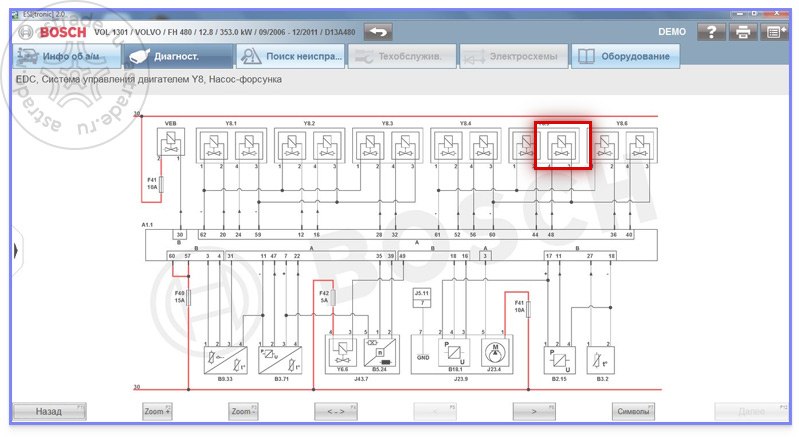Open the main menu list icon
799x437 pixels.
775,32
